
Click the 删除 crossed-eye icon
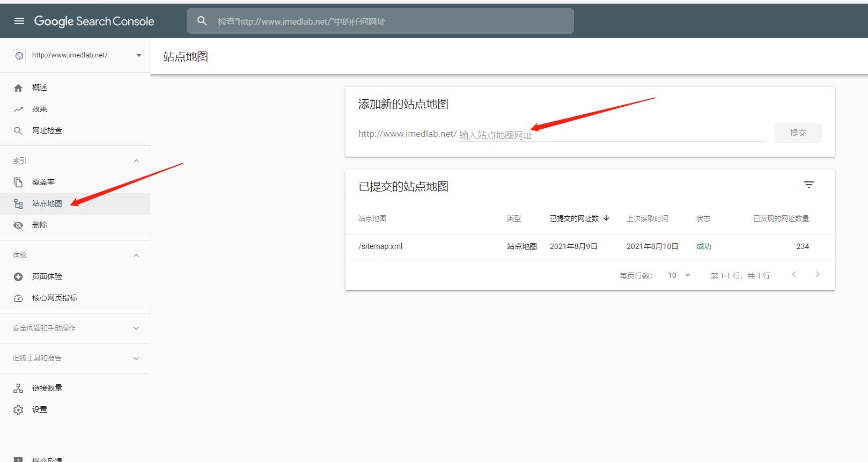pyautogui.click(x=18, y=225)
